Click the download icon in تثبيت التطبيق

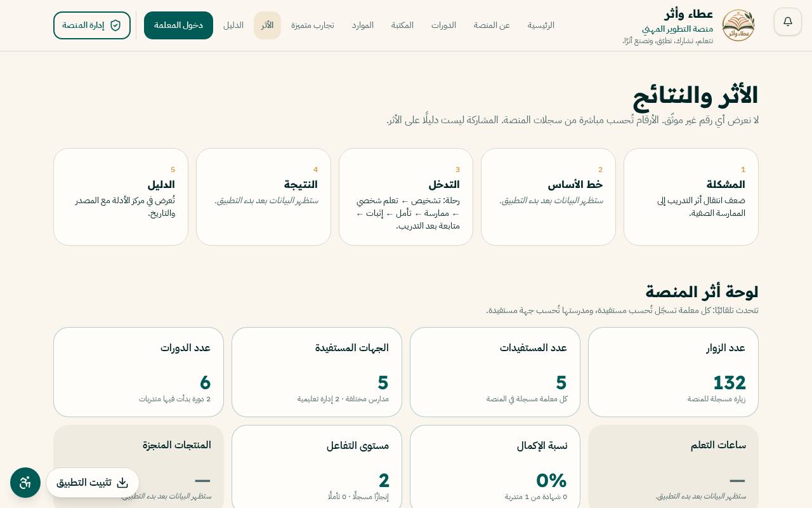click(x=122, y=483)
